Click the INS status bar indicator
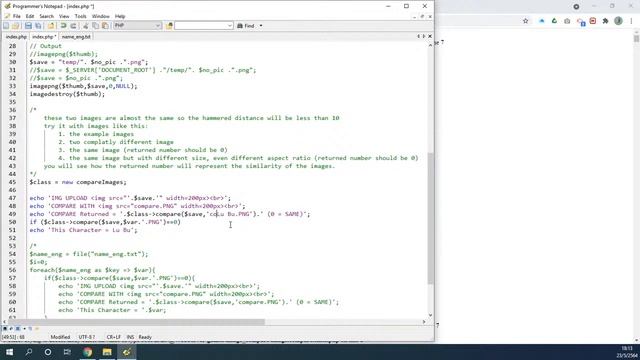640x360 pixels. click(130, 337)
